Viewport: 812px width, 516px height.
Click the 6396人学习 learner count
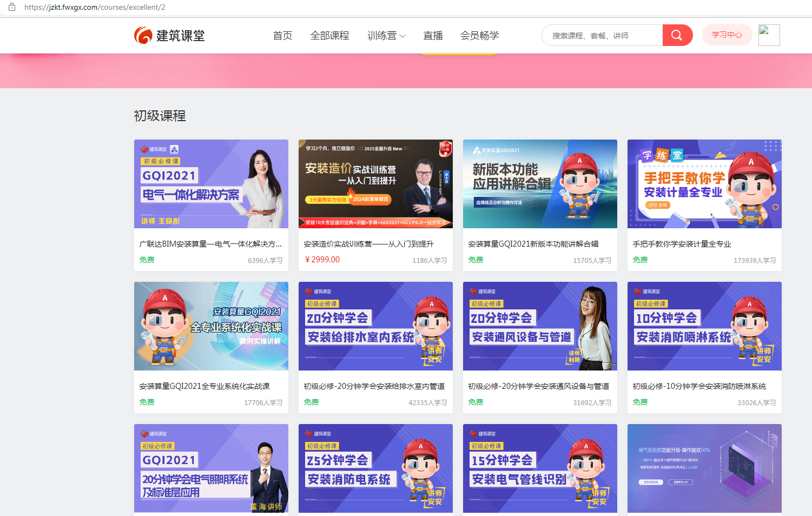(x=265, y=260)
